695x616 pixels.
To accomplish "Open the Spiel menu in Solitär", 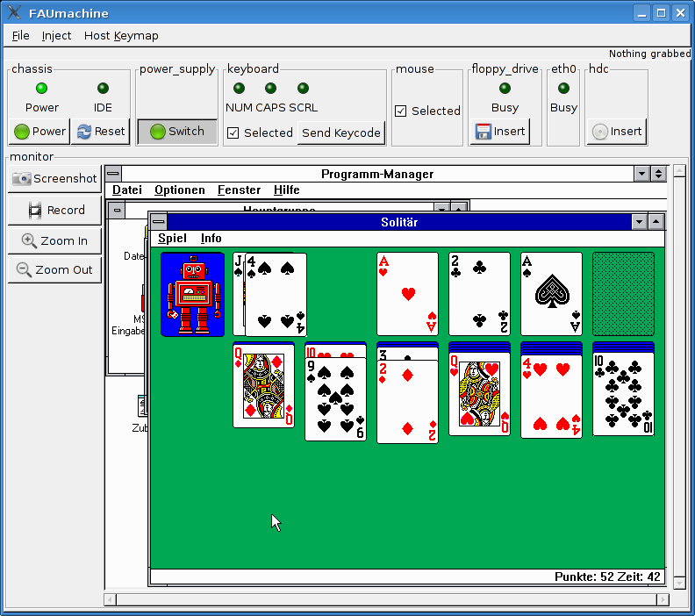I will 172,238.
